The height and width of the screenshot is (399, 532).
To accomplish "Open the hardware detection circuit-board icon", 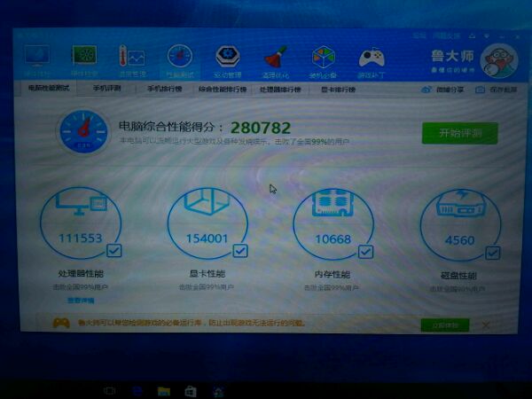I will click(84, 55).
